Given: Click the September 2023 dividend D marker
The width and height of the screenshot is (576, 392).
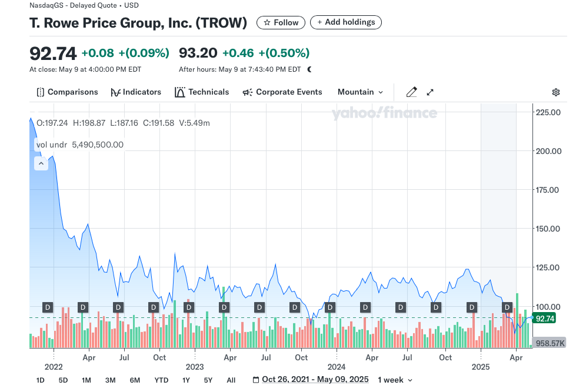Looking at the screenshot, I should tap(295, 307).
